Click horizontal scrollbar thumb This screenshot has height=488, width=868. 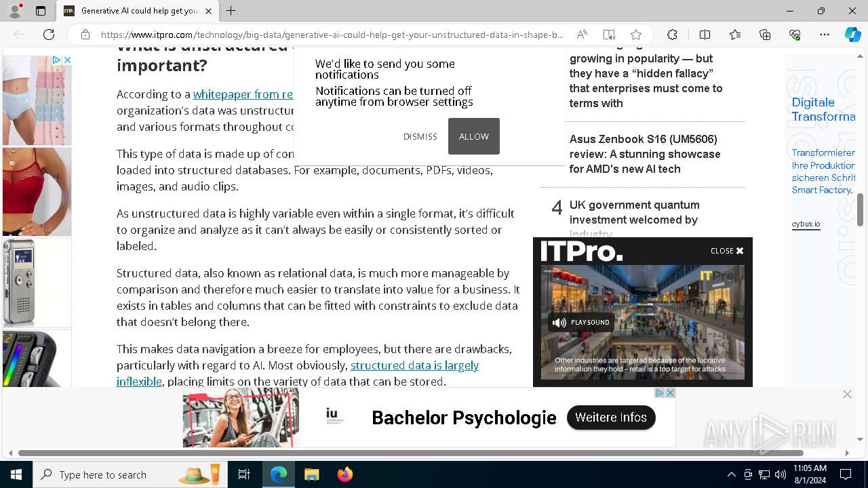pyautogui.click(x=411, y=453)
